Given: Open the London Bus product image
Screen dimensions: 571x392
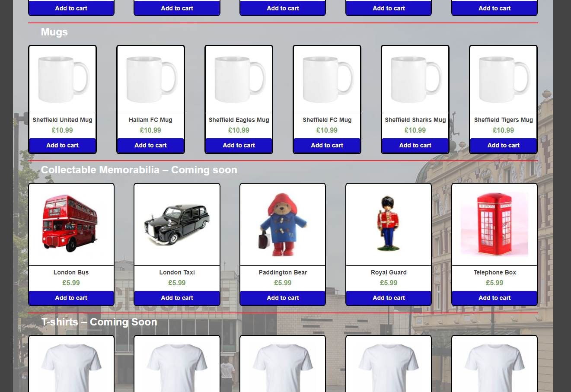Looking at the screenshot, I should (x=71, y=224).
